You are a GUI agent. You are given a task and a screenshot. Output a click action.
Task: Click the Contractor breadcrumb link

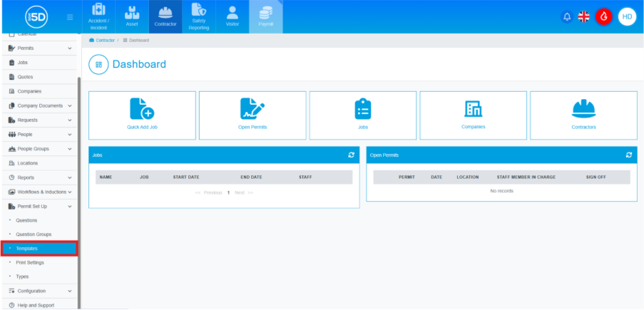[105, 41]
